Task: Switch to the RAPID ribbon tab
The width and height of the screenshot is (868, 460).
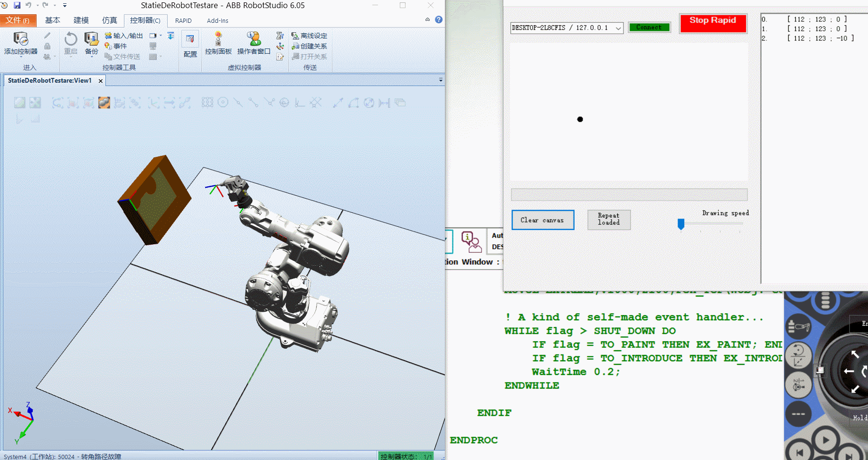Action: tap(183, 20)
